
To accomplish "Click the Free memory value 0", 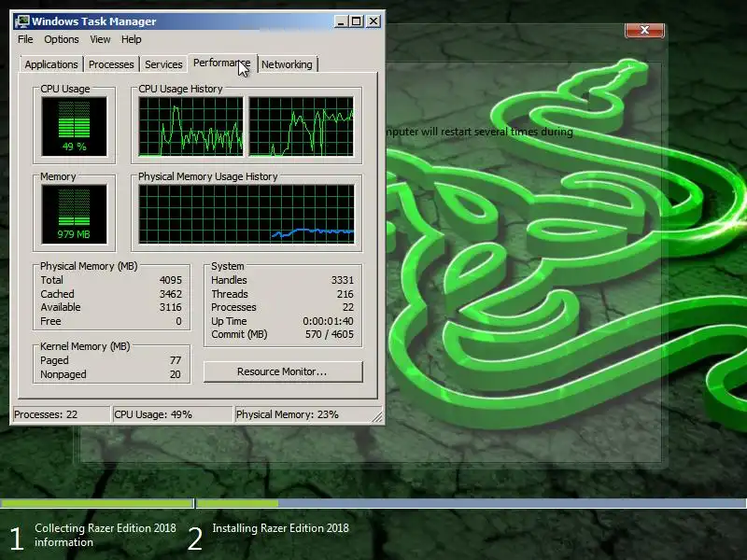I will 178,321.
